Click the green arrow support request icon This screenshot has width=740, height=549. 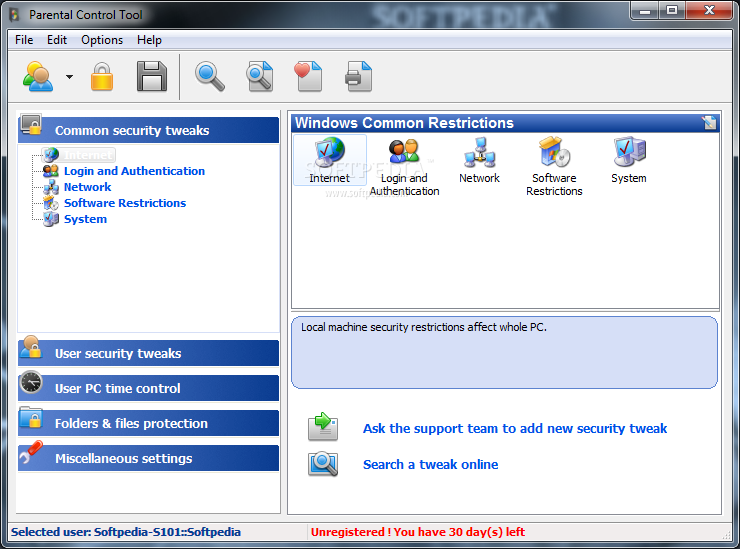[323, 426]
